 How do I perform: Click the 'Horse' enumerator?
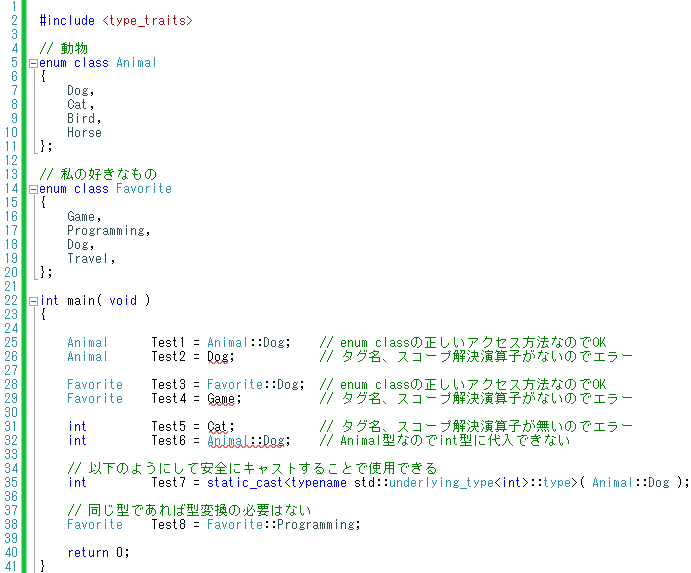84,133
